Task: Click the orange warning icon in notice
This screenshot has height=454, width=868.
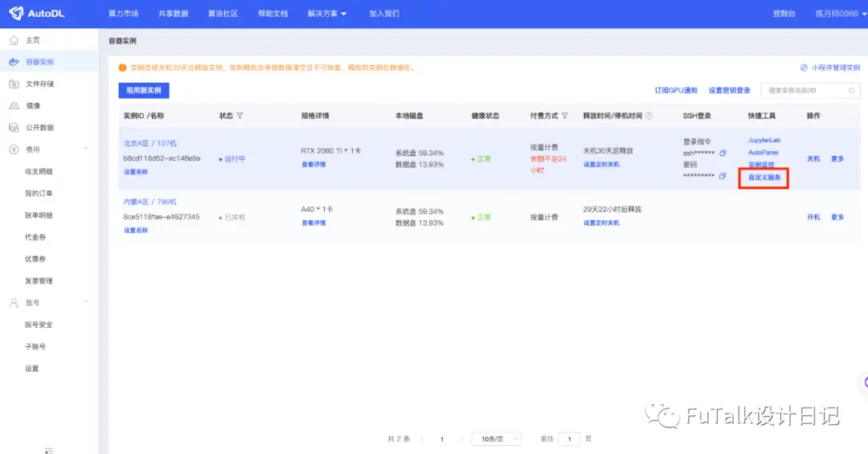Action: click(x=122, y=67)
